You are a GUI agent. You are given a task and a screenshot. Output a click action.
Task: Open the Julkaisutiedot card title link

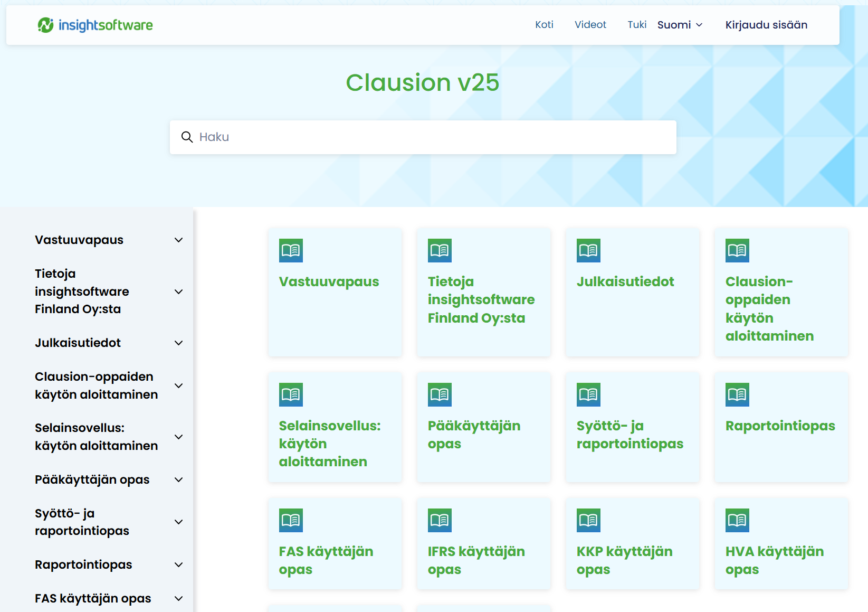pos(625,281)
